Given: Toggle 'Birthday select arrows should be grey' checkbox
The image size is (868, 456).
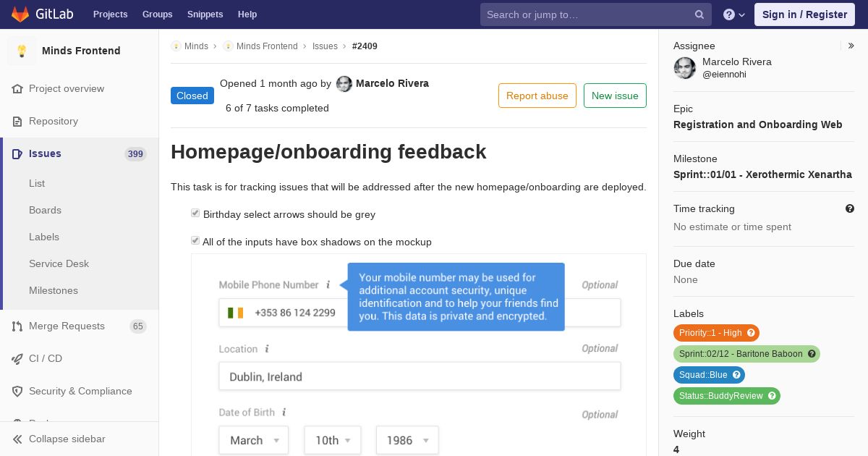Looking at the screenshot, I should [195, 214].
